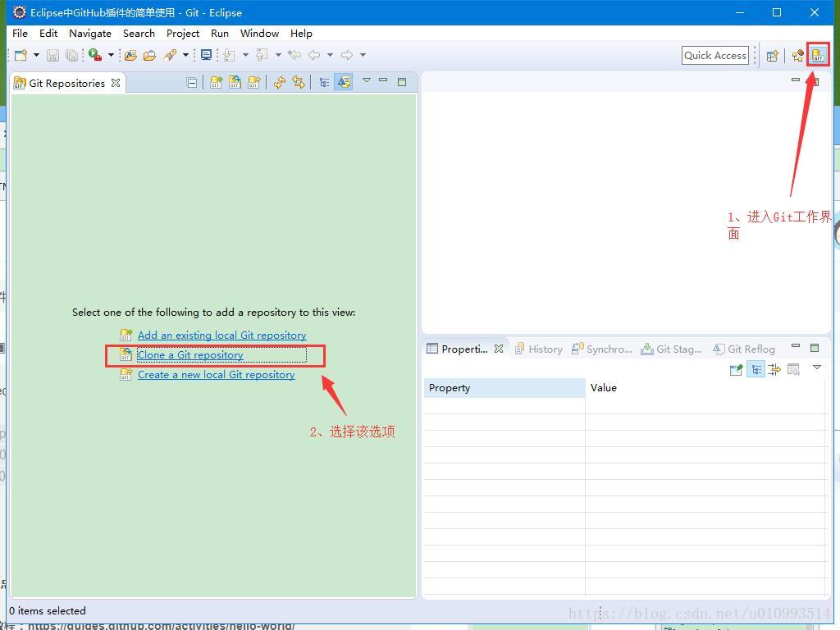The image size is (840, 630).
Task: Click the Open Console monitor icon
Action: [206, 55]
